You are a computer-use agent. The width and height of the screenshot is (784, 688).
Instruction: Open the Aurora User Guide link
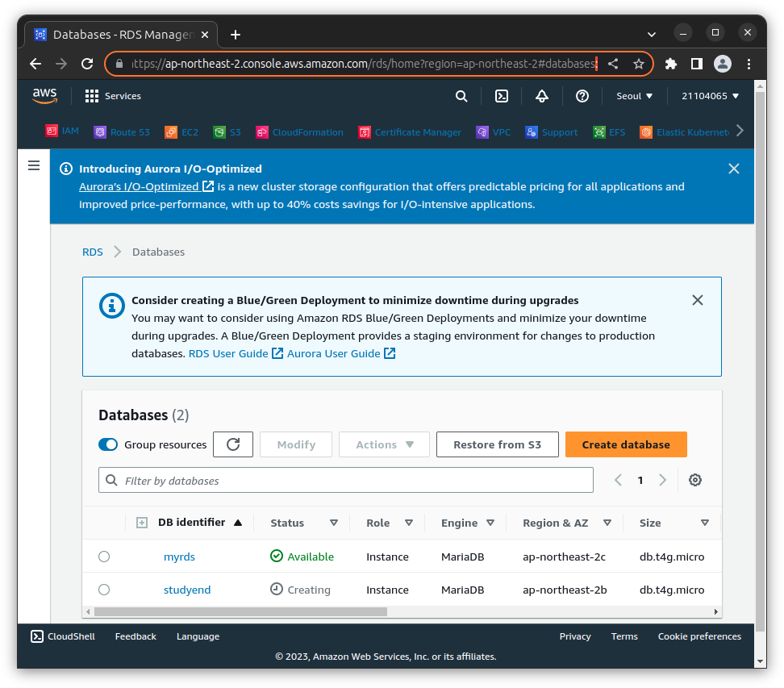click(341, 353)
